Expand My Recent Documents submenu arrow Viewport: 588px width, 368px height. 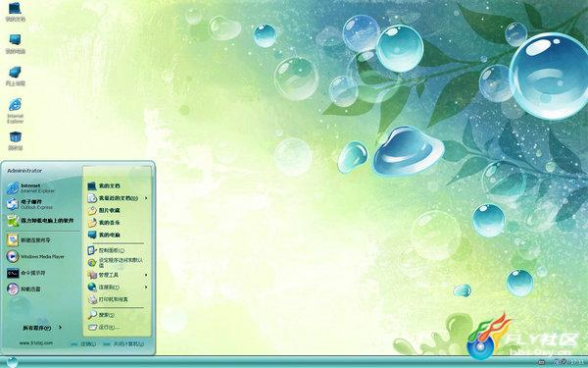tap(146, 198)
